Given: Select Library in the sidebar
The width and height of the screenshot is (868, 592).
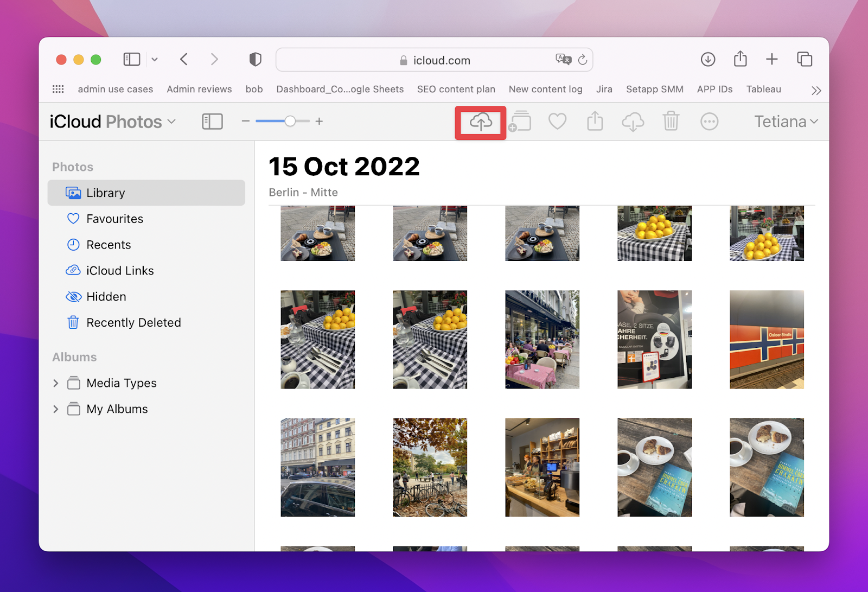Looking at the screenshot, I should click(x=146, y=193).
